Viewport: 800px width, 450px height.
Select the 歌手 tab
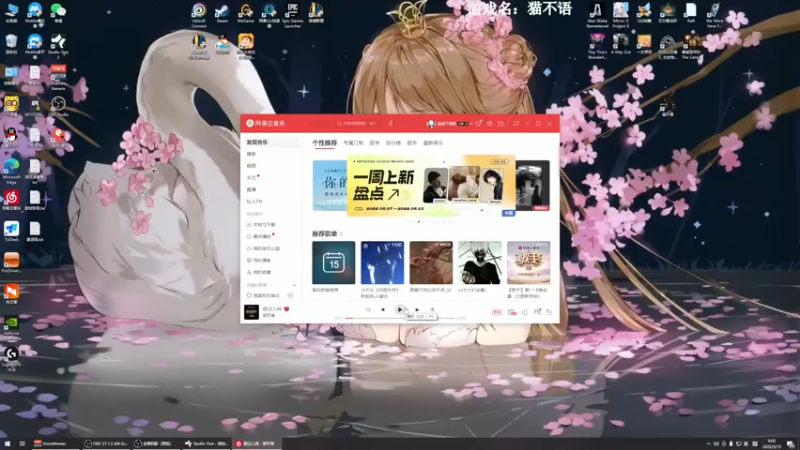point(412,143)
